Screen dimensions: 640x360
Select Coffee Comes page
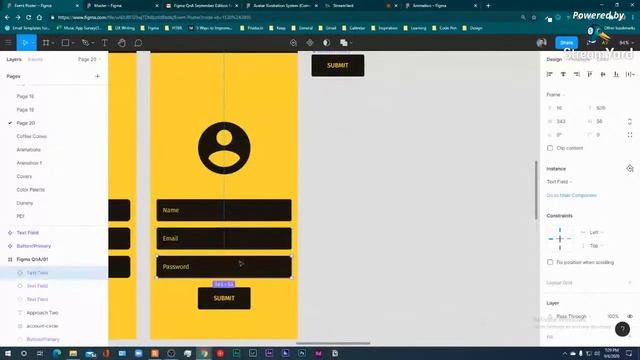pyautogui.click(x=31, y=136)
